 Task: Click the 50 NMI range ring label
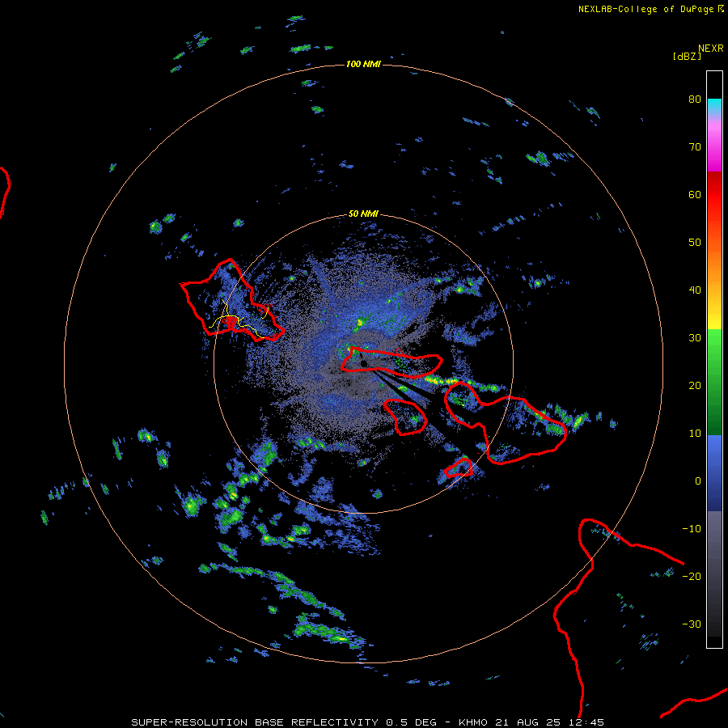pyautogui.click(x=363, y=214)
